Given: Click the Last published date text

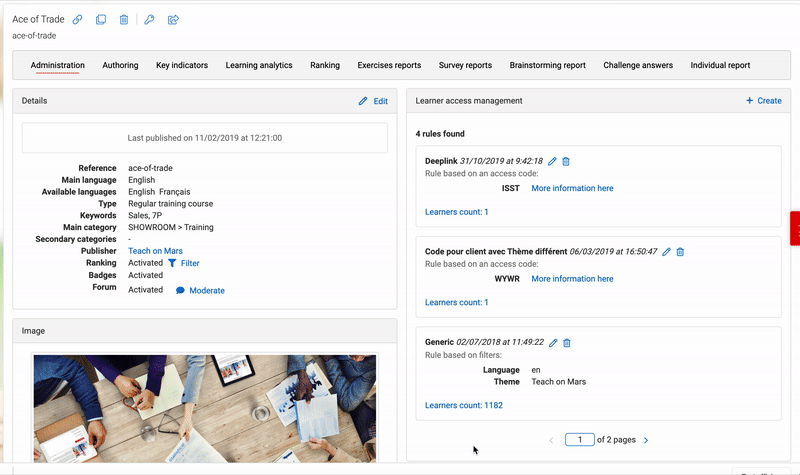Looking at the screenshot, I should (x=205, y=138).
